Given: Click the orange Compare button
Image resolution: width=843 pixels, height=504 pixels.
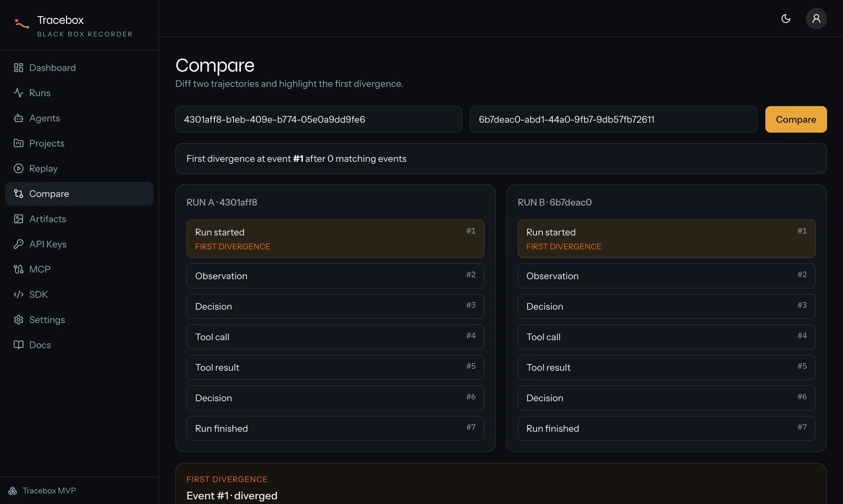Looking at the screenshot, I should coord(796,119).
